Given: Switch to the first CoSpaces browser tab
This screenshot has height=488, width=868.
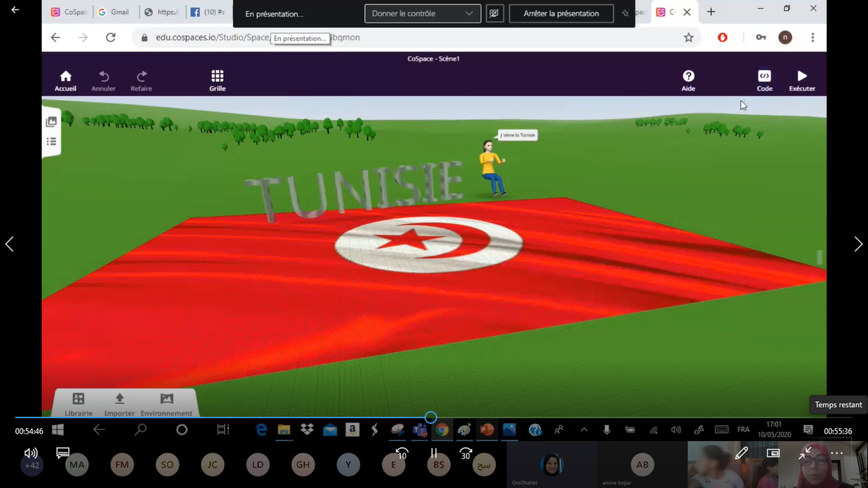Looking at the screenshot, I should coord(68,12).
